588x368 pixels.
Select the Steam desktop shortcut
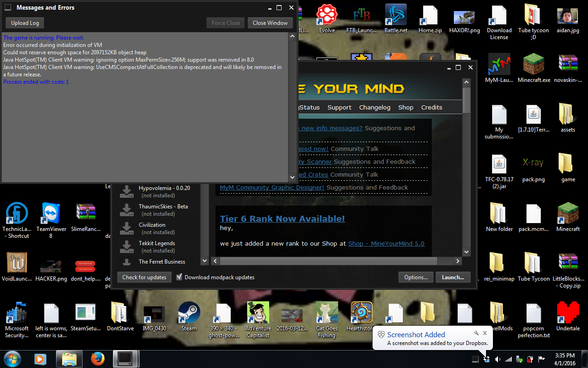[x=189, y=316]
